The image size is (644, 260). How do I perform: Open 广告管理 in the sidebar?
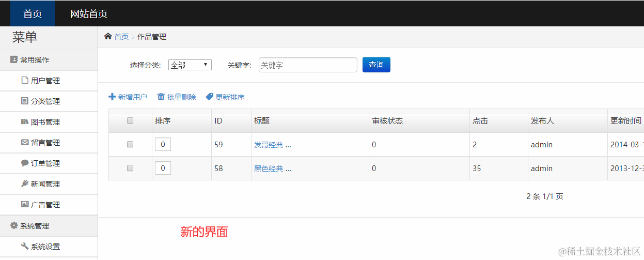pyautogui.click(x=49, y=205)
